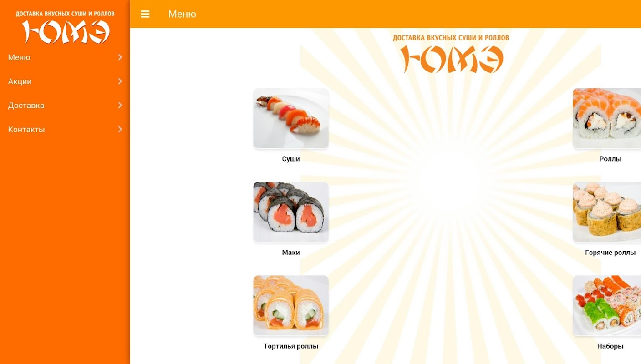
Task: Select the Тортилья роллы picture
Action: tap(291, 305)
